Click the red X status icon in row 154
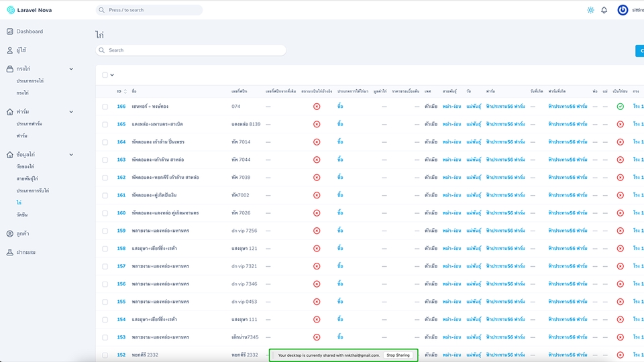Screen dimensions: 644x362 coord(317,319)
